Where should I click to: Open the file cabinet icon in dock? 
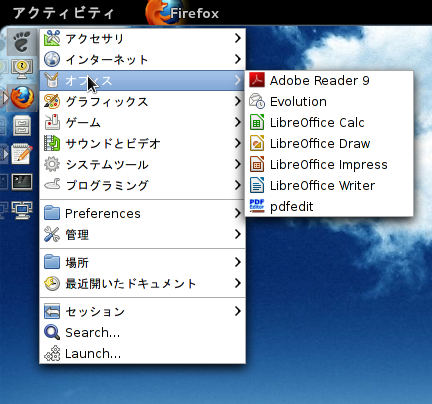(x=22, y=126)
